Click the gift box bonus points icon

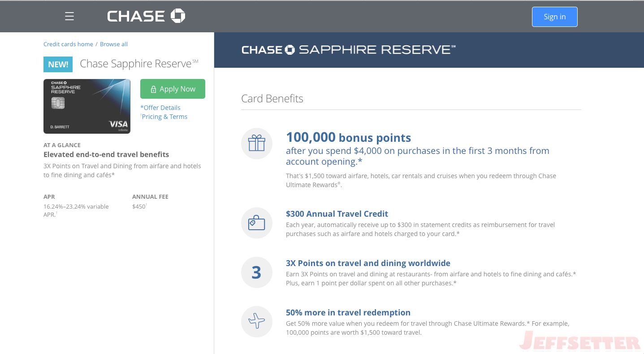[257, 144]
